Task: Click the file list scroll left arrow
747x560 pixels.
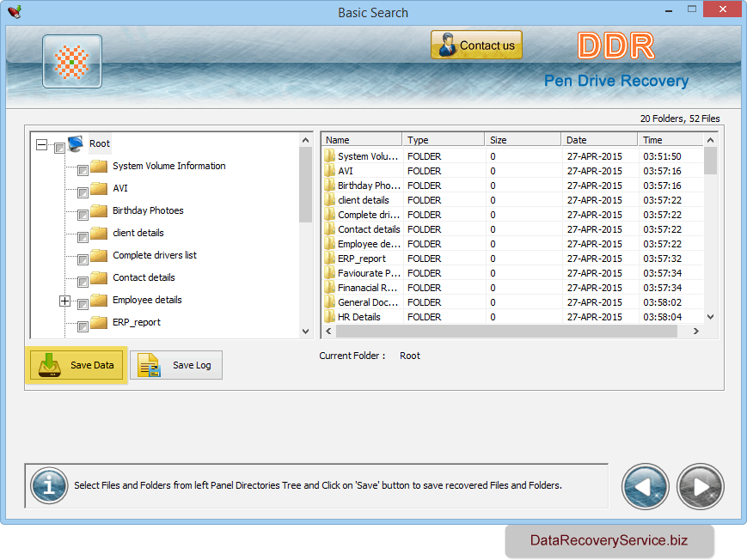Action: (x=328, y=331)
